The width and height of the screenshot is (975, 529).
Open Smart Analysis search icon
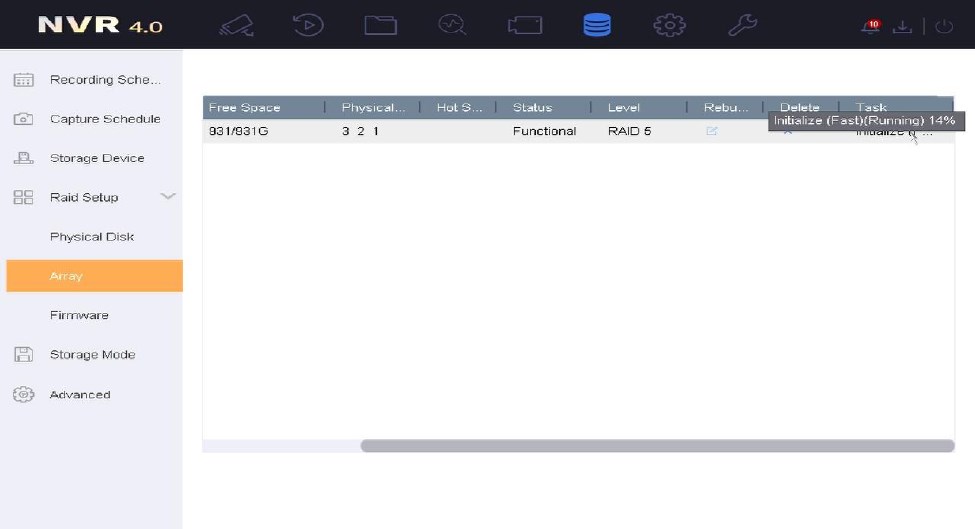(452, 25)
